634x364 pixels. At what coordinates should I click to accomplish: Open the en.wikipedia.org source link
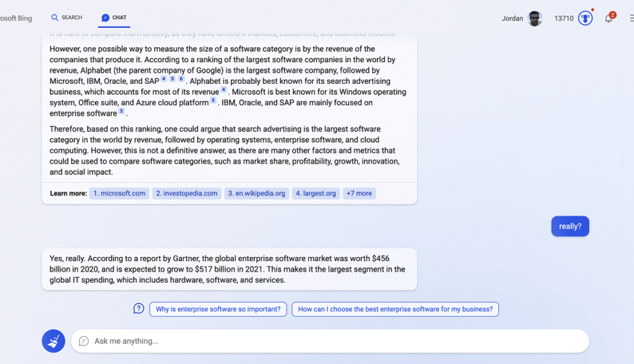click(256, 194)
